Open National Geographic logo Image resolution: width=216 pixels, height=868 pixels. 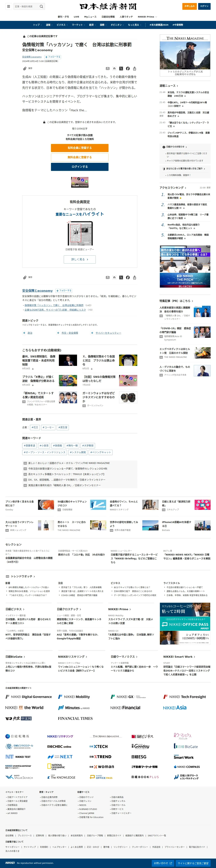[x=56, y=766]
